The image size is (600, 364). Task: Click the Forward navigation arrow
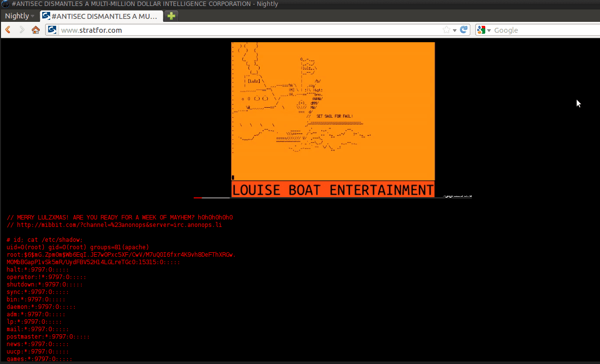[x=22, y=30]
